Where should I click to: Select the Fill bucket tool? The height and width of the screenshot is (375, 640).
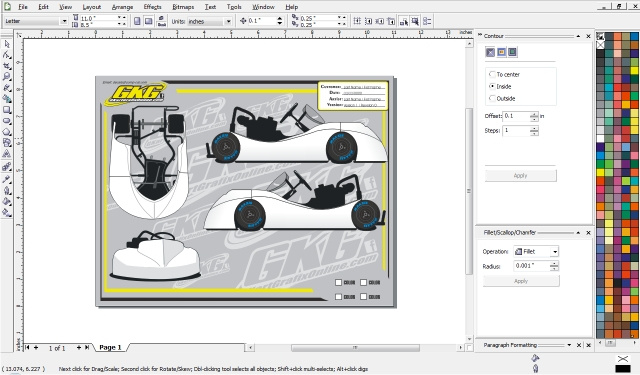[x=7, y=201]
